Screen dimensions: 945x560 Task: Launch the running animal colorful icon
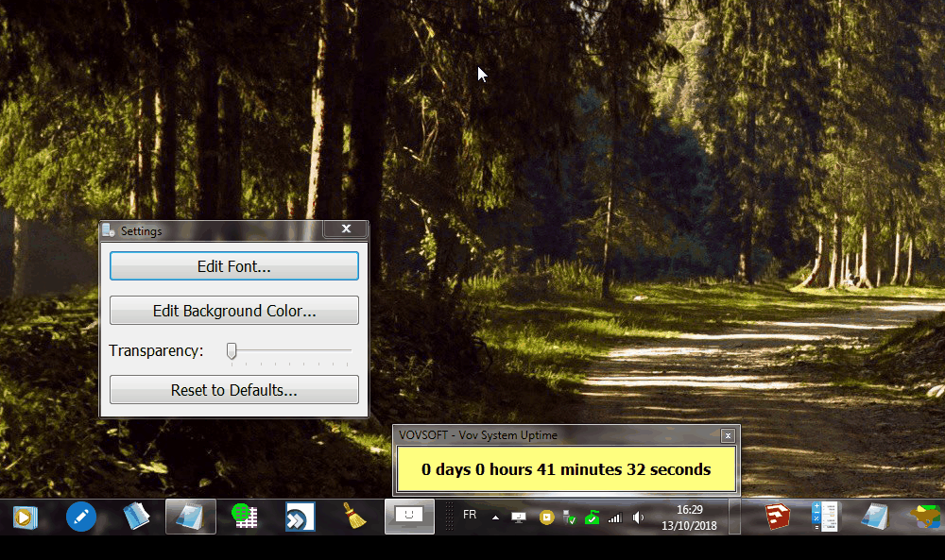click(x=926, y=517)
